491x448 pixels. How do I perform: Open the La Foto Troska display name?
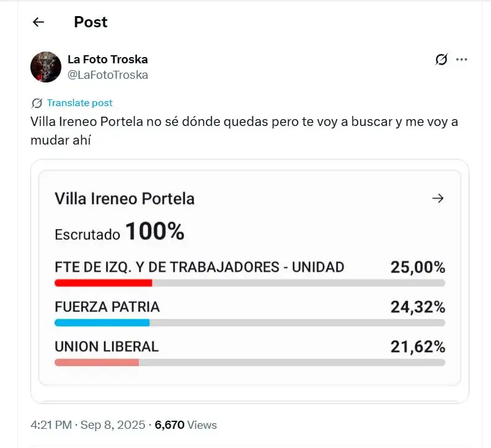pos(107,60)
